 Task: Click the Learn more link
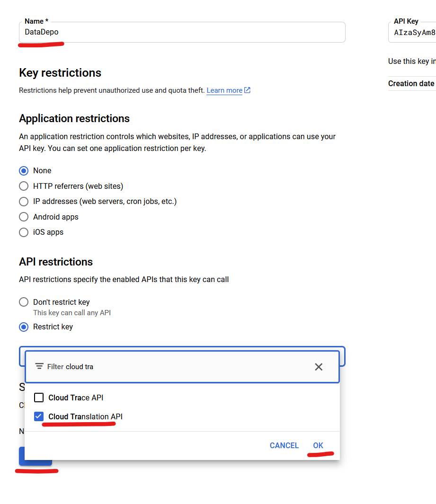point(224,90)
